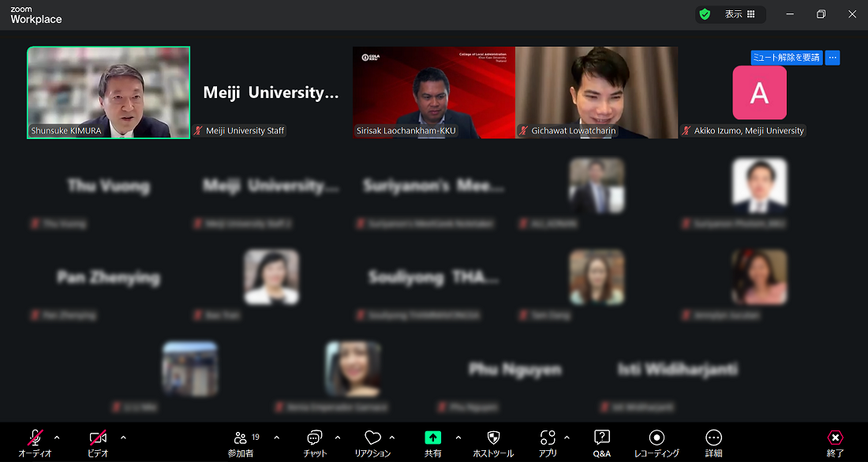Select Phu Nguyen participant tile
Image resolution: width=868 pixels, height=462 pixels.
[515, 370]
